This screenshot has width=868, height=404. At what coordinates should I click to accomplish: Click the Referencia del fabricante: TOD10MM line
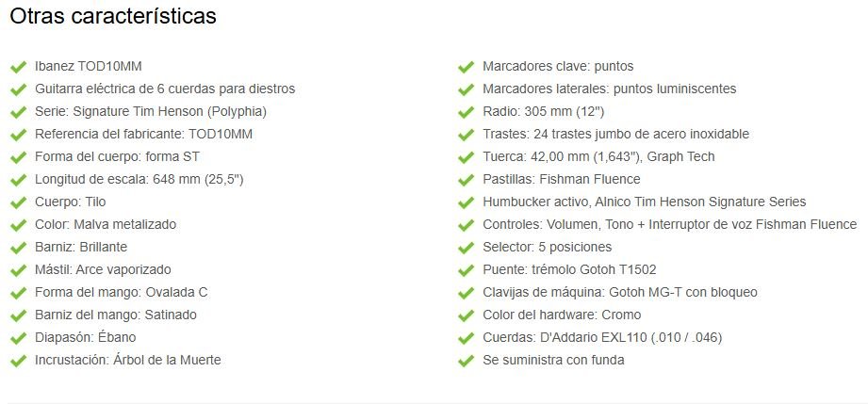click(144, 135)
